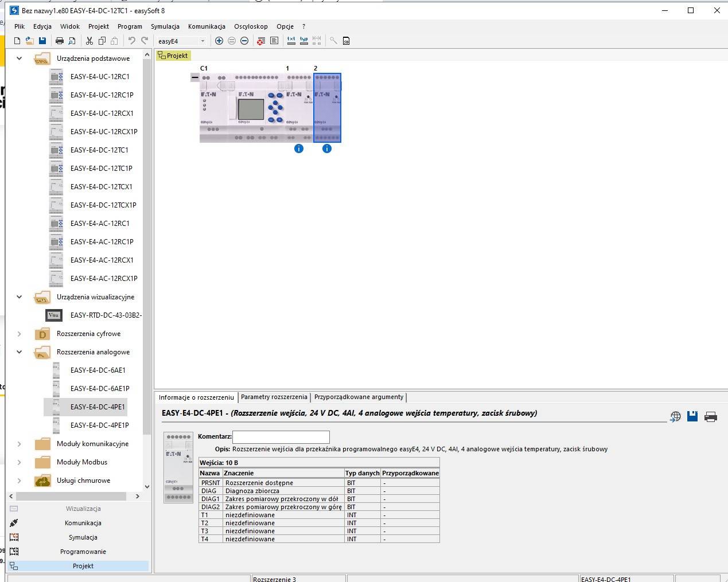Viewport: 728px width, 582px height.
Task: Click the cut scissors icon
Action: tap(89, 41)
